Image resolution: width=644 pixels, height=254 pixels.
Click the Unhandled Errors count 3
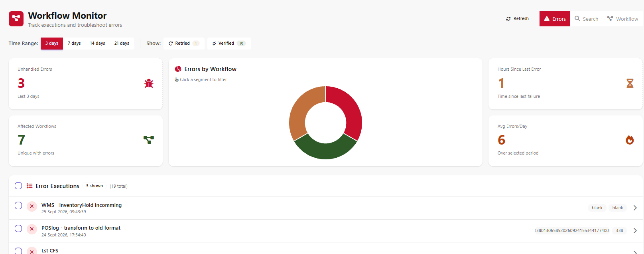pos(21,83)
